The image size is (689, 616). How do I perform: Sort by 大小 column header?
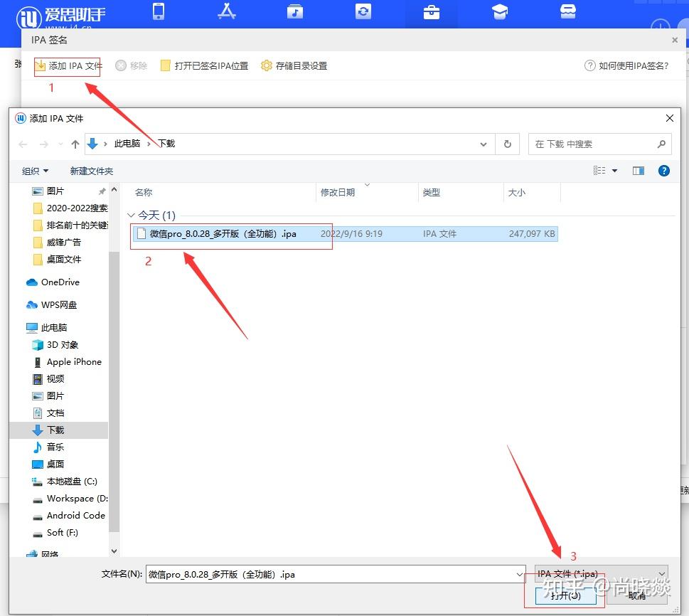click(x=516, y=193)
